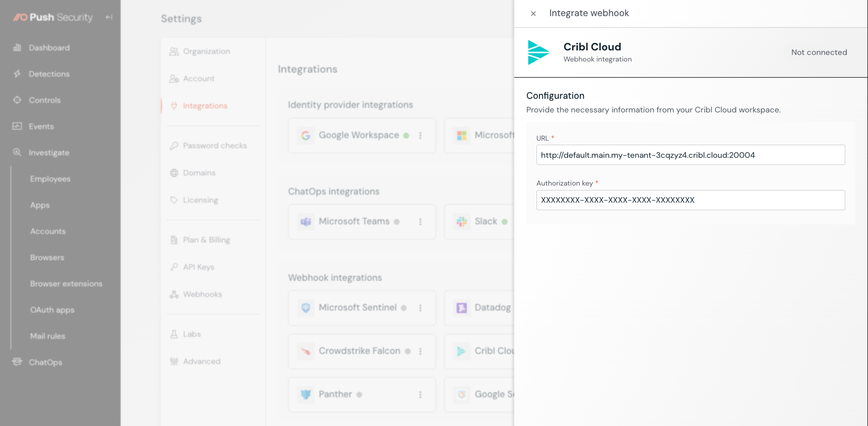Click the Advanced sliders icon
This screenshot has height=426, width=868.
(174, 361)
